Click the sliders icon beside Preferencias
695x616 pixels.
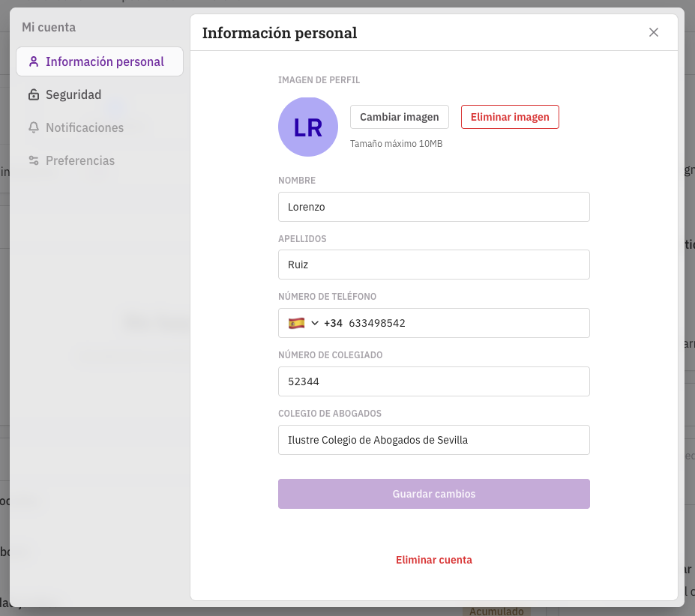[x=33, y=160]
